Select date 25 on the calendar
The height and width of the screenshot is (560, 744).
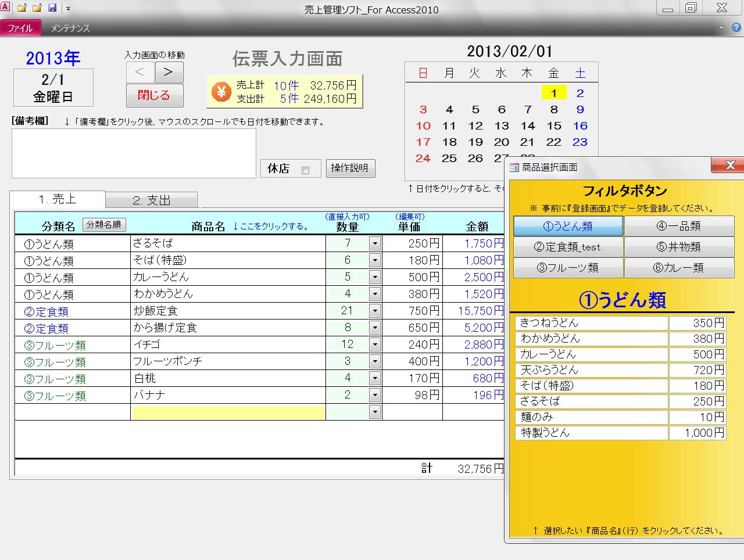449,158
